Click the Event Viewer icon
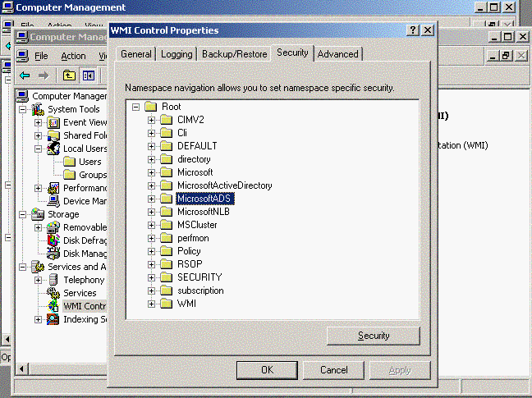The image size is (532, 398). point(53,122)
